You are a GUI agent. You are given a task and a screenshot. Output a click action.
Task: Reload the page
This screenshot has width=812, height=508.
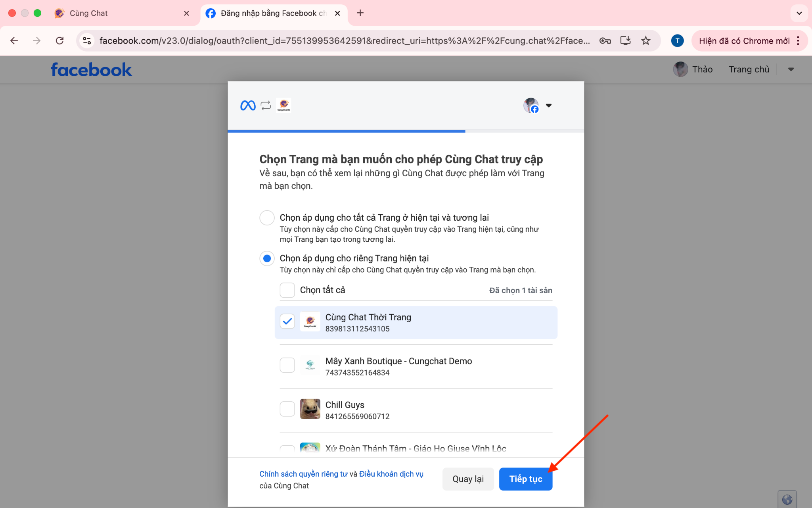point(60,40)
